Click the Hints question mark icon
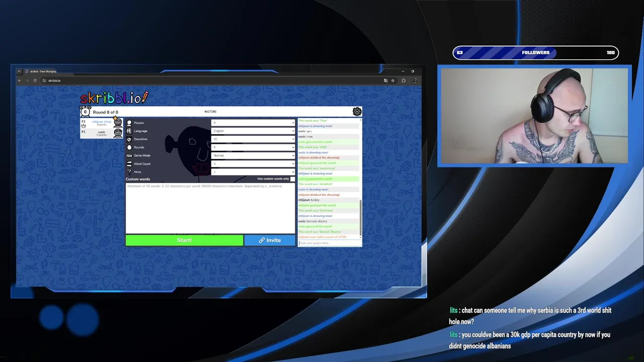This screenshot has height=362, width=644. [x=129, y=172]
